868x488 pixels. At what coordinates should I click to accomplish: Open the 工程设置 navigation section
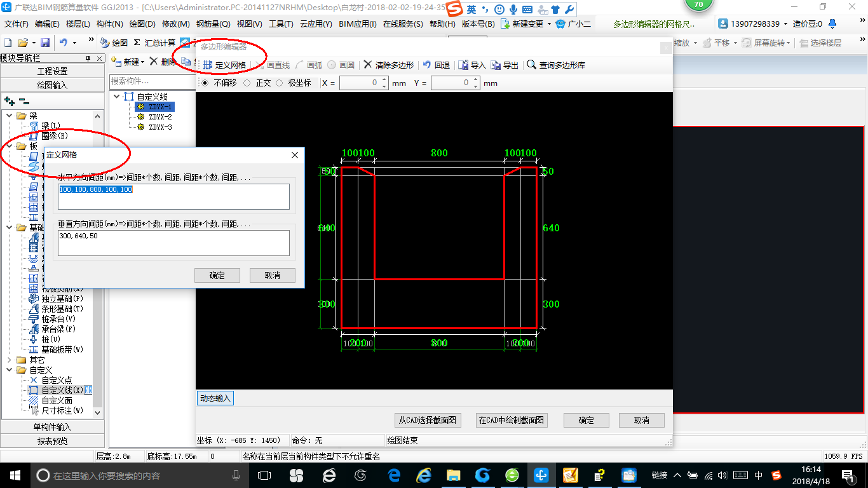pyautogui.click(x=52, y=71)
